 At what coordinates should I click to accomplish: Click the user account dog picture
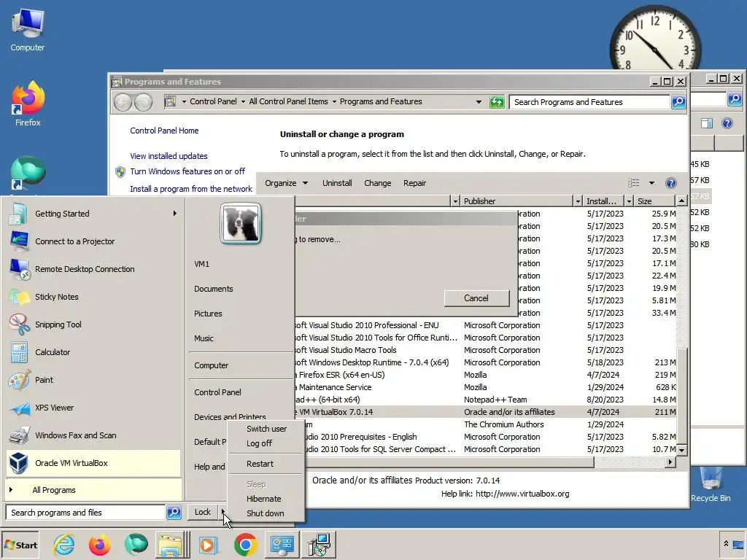[x=241, y=223]
